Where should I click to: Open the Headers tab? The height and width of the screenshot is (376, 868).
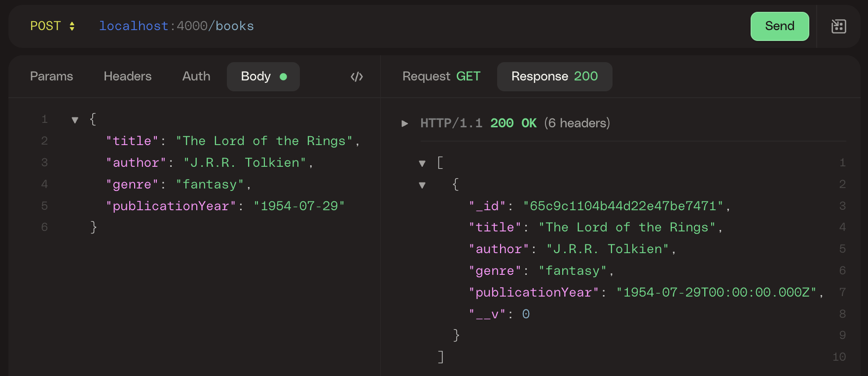[x=128, y=76]
